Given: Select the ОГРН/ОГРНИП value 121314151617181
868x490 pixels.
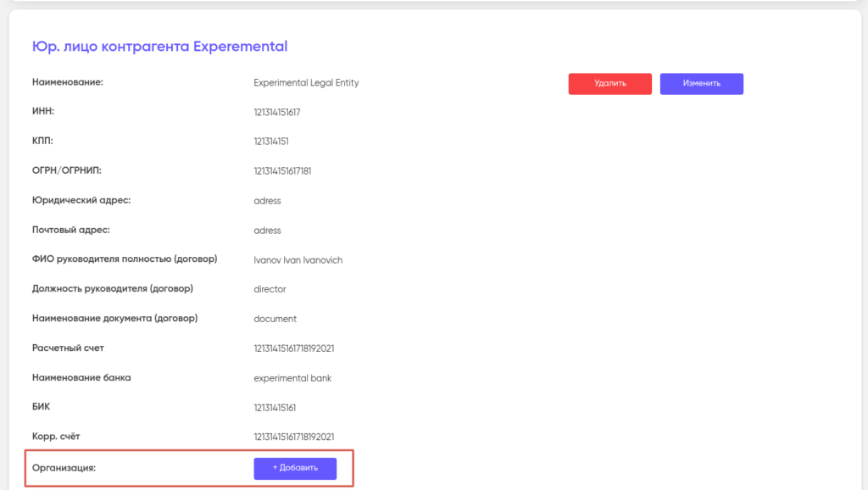Looking at the screenshot, I should (x=282, y=171).
